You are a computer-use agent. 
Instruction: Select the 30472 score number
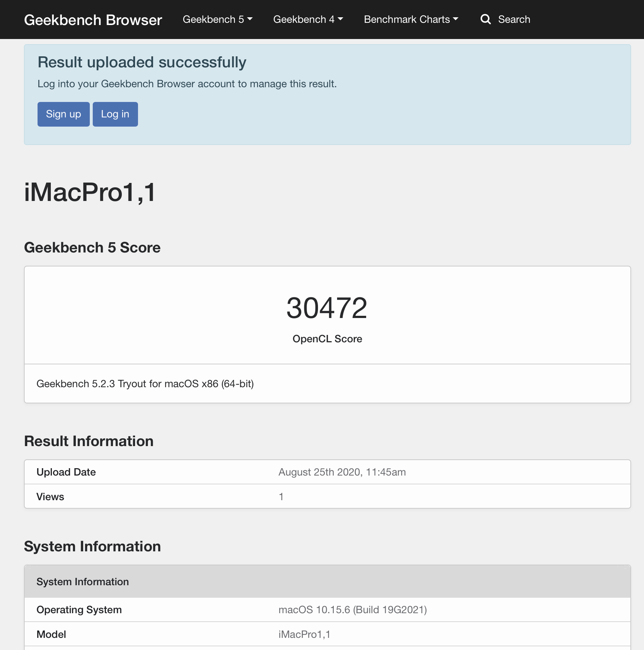[327, 308]
